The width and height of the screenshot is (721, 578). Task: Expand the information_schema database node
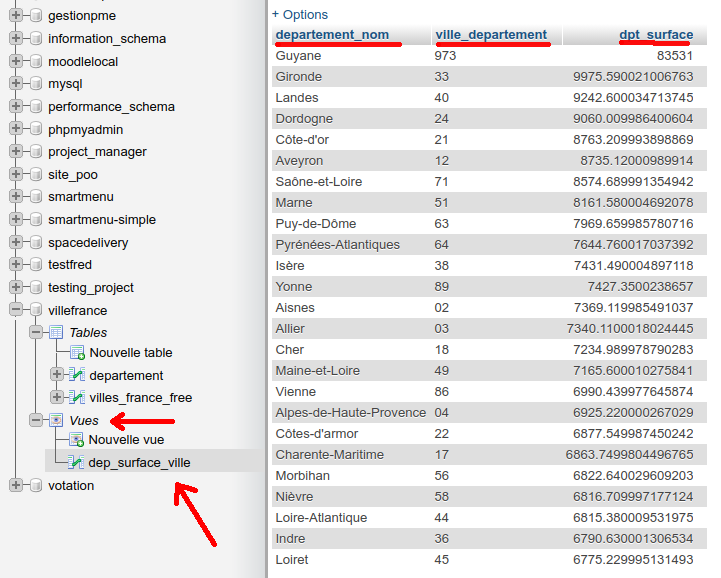coord(16,39)
